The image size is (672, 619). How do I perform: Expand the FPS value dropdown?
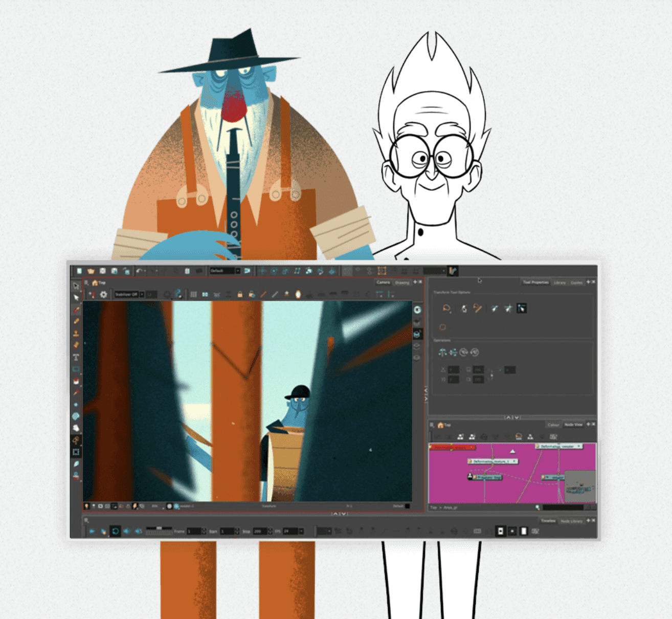click(x=300, y=531)
